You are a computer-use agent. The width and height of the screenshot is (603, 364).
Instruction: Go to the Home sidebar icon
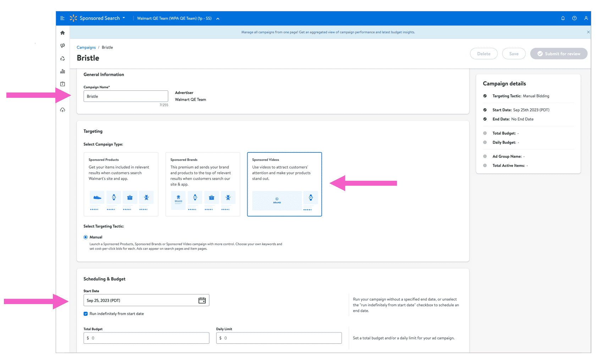[x=63, y=33]
